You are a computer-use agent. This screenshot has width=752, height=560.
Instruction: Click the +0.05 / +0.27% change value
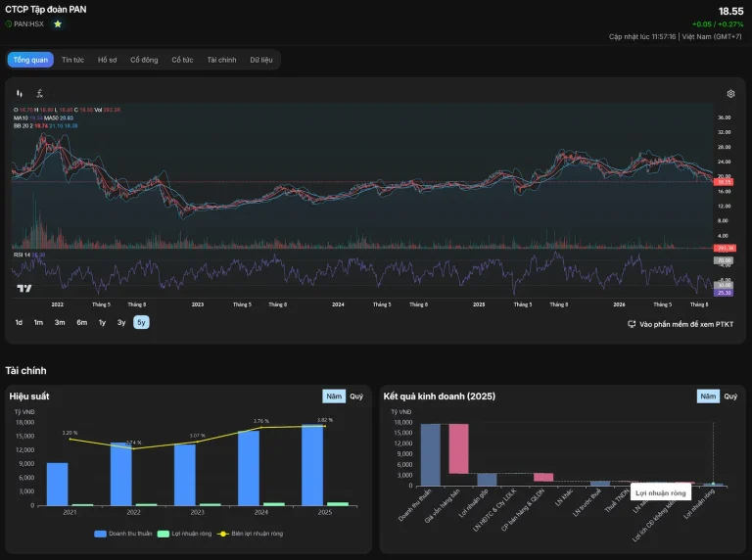[717, 24]
